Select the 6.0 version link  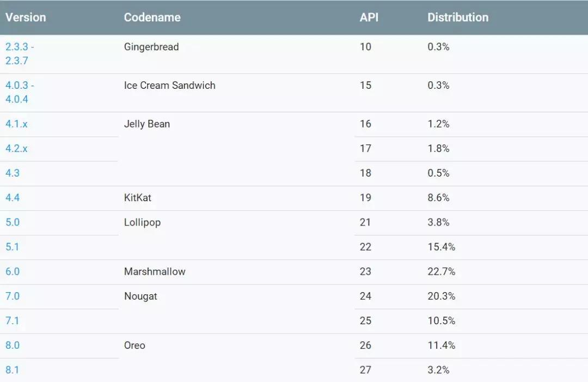[13, 271]
